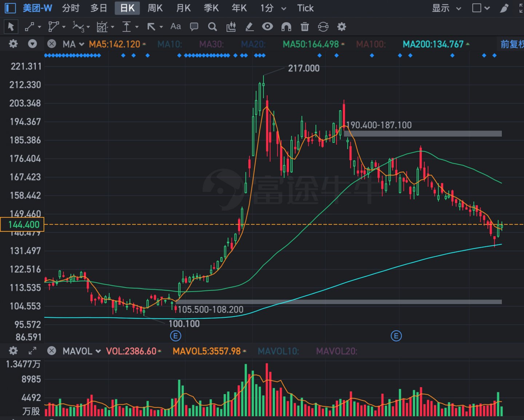The image size is (524, 420).
Task: Remove the MAVOL indicator with X button
Action: pyautogui.click(x=52, y=351)
